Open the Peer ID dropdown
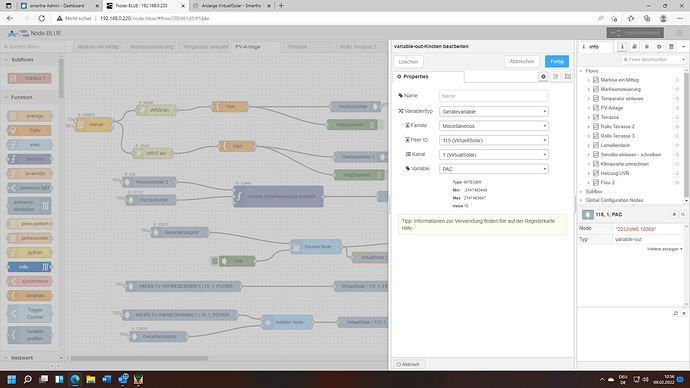The width and height of the screenshot is (690, 388). (x=494, y=140)
